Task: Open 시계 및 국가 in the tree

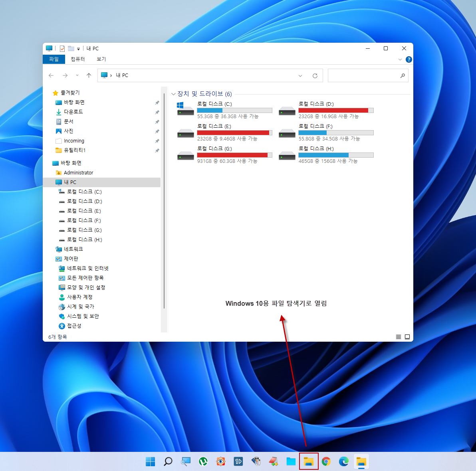Action: [x=80, y=307]
